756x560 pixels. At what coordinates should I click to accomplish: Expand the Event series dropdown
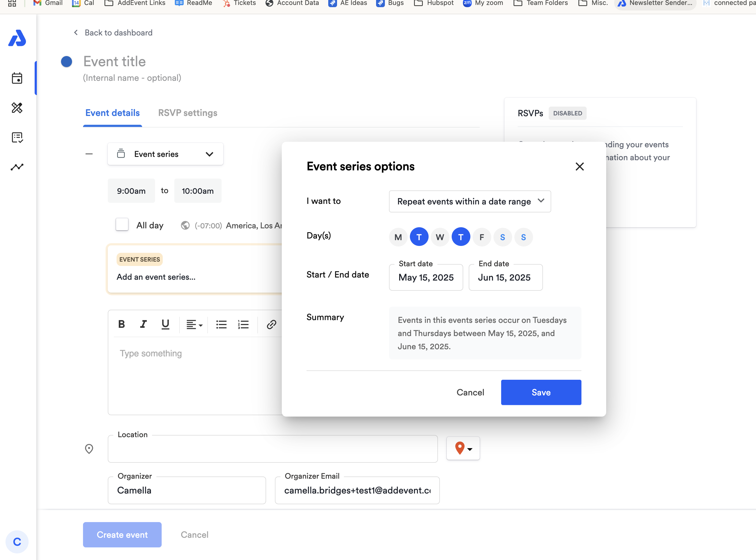(165, 154)
